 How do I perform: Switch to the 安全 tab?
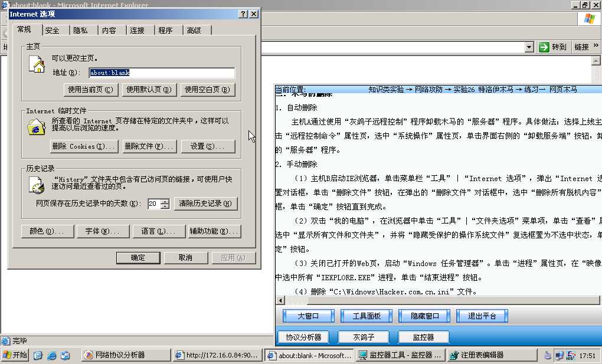[x=52, y=30]
